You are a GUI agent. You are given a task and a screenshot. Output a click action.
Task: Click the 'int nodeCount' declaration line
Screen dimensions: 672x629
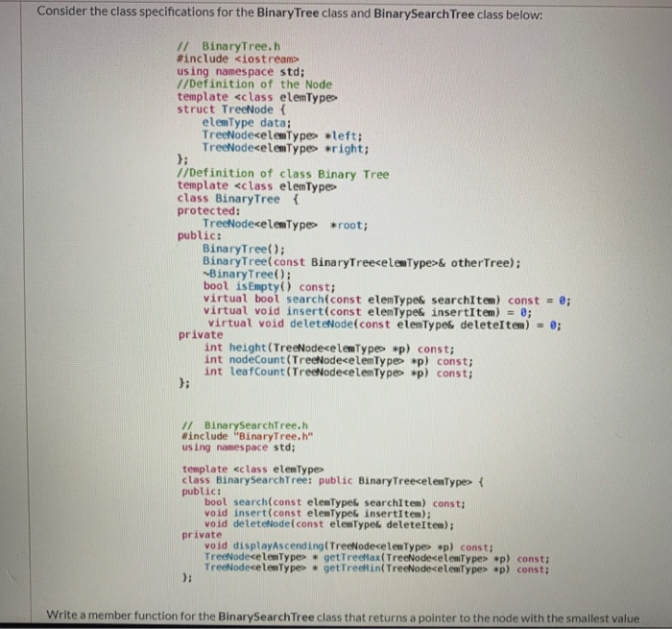339,360
